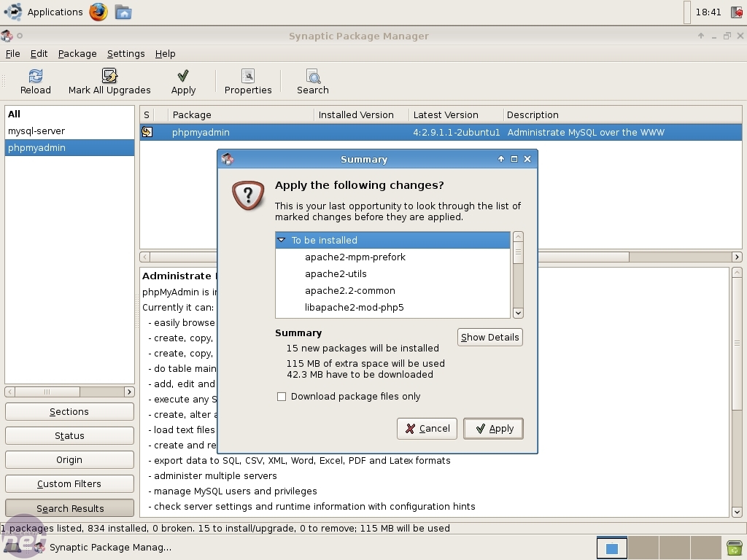Screen dimensions: 747x560
Task: Select the All entry in the left list
Action: click(69, 114)
